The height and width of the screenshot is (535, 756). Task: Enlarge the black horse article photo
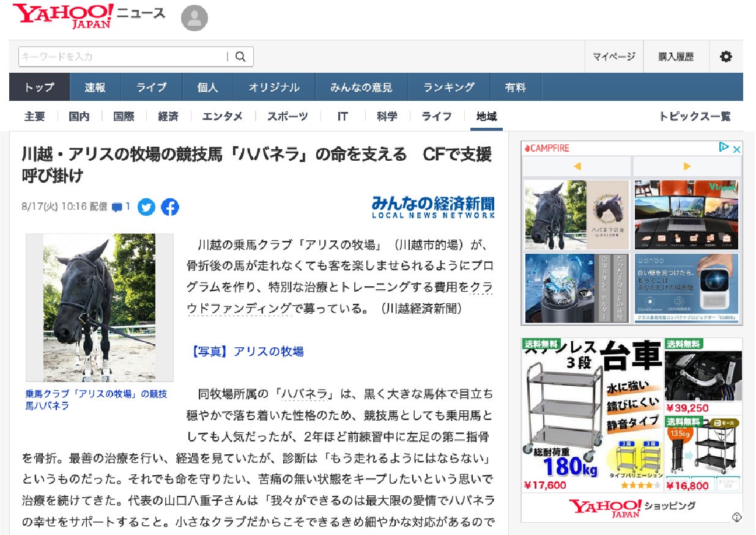99,308
